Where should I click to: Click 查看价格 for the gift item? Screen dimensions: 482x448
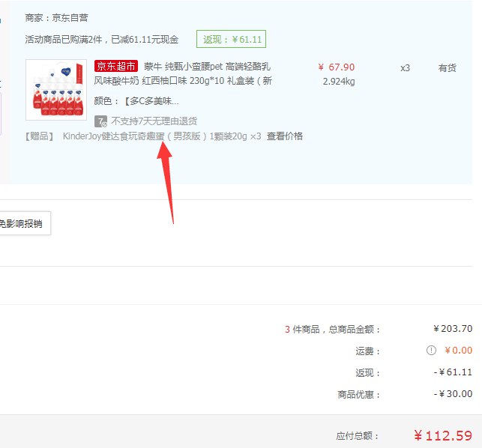point(285,136)
